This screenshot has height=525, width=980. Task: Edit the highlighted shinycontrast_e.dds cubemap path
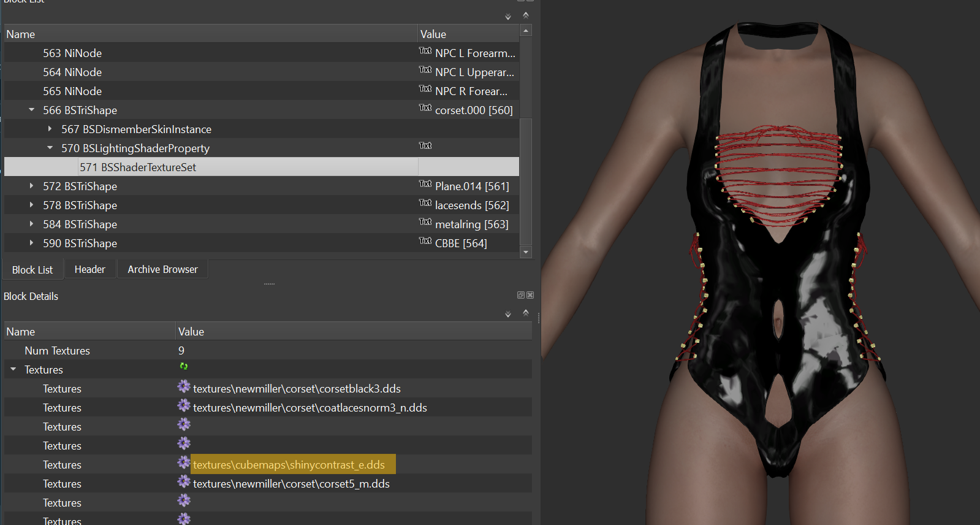tap(294, 464)
